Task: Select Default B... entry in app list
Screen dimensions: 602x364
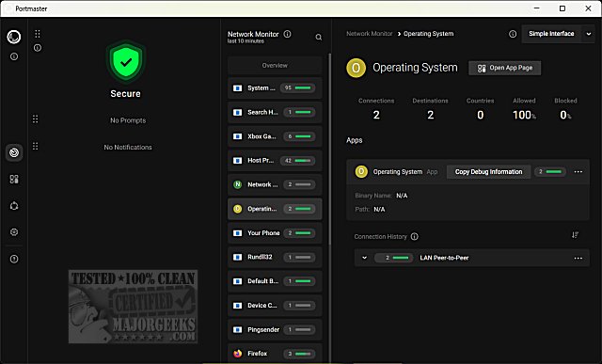Action: (275, 281)
